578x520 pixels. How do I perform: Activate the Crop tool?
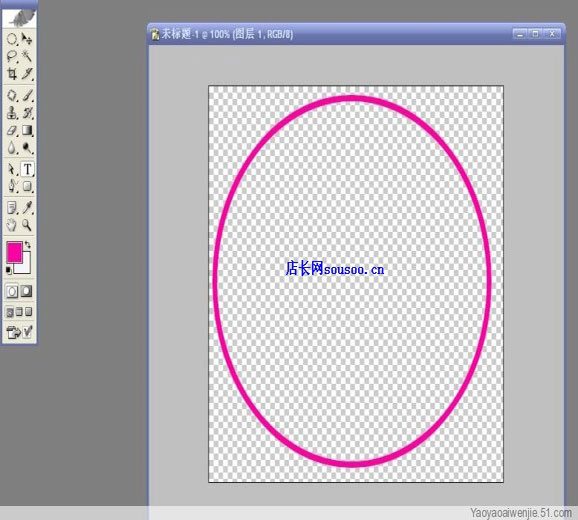click(x=12, y=74)
